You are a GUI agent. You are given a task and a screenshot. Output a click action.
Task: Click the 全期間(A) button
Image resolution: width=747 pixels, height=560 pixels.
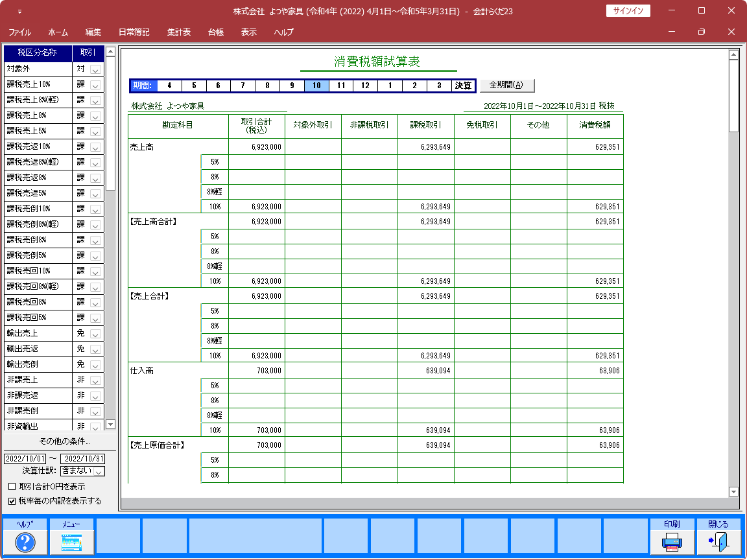[506, 86]
